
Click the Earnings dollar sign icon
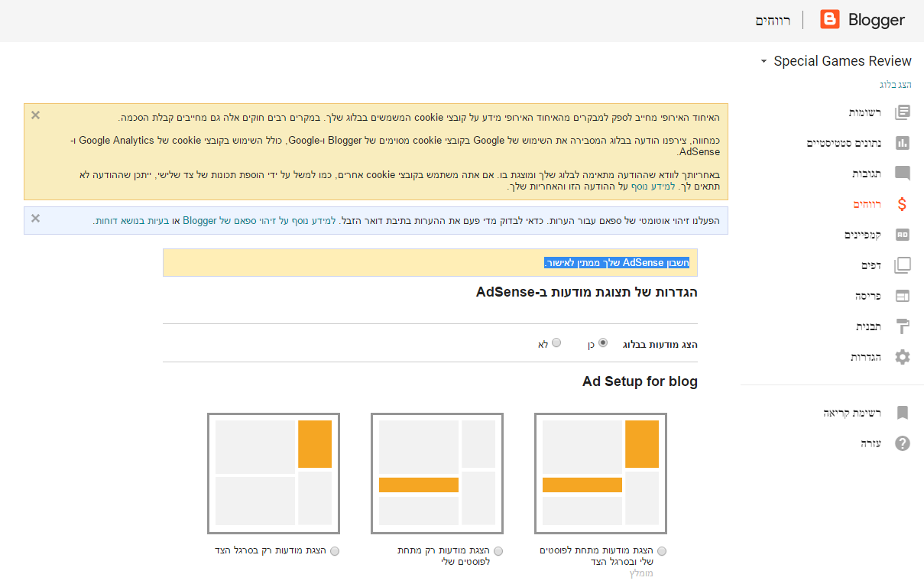(903, 204)
